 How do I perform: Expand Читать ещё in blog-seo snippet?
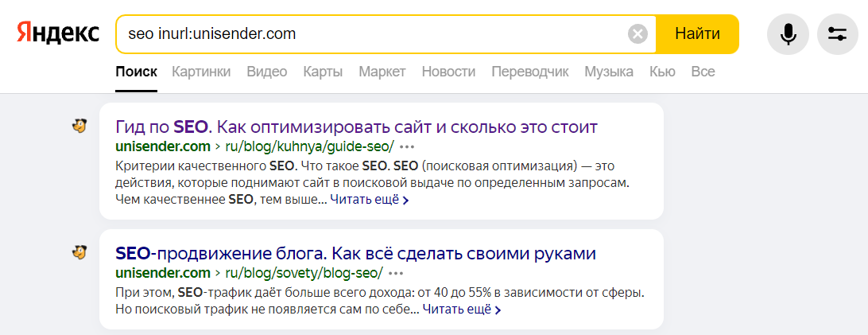[462, 309]
